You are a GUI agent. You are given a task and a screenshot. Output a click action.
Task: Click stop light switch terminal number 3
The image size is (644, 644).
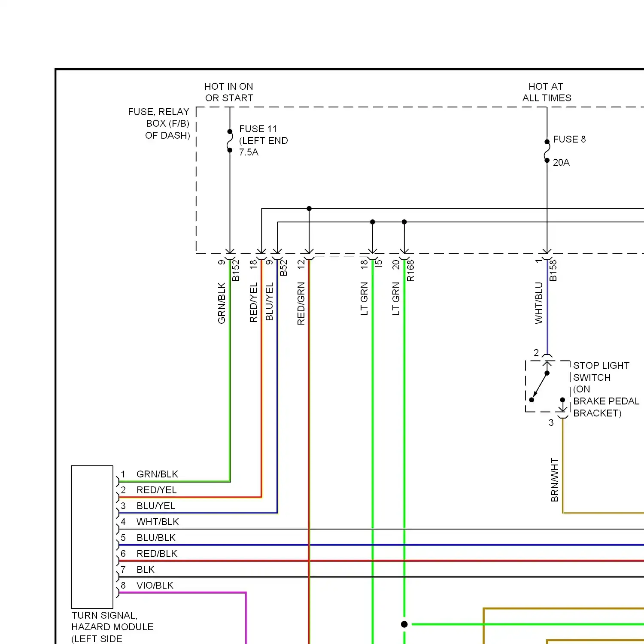(551, 422)
